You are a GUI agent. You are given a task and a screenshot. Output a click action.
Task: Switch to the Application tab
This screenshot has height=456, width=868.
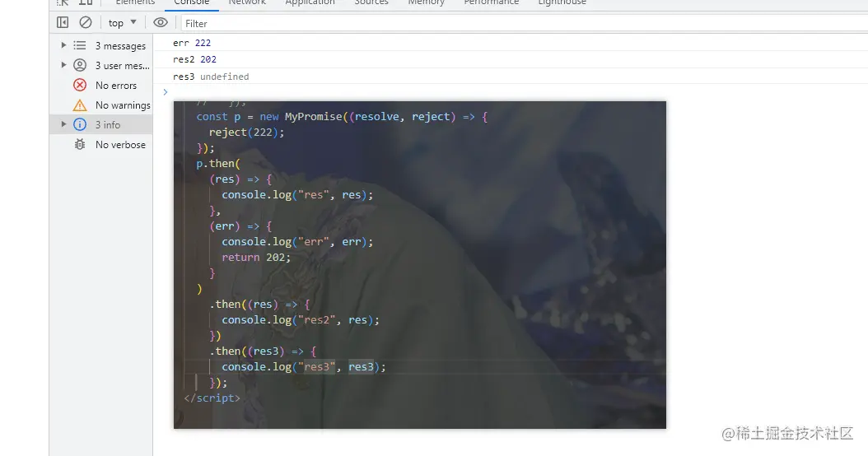point(310,2)
